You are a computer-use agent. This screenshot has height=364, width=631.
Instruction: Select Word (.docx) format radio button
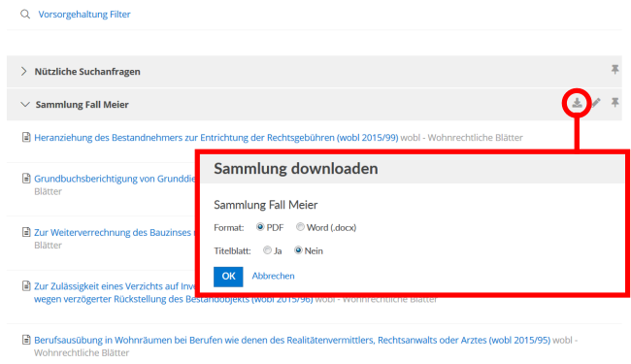[x=300, y=227]
